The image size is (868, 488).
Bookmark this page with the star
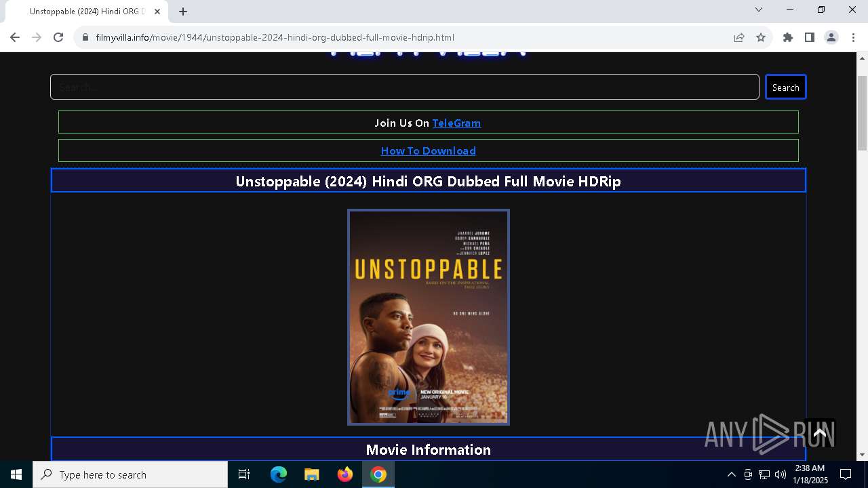(761, 37)
